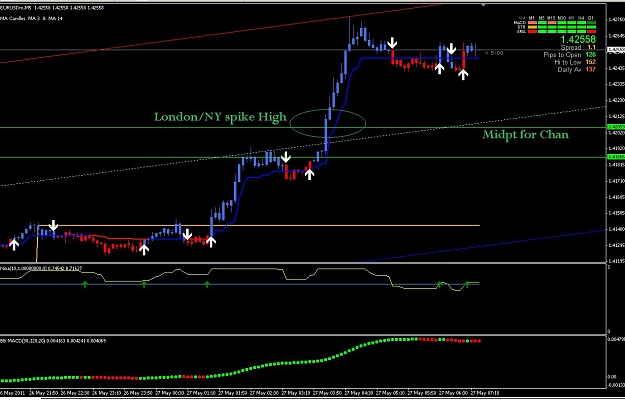625x400 pixels.
Task: Select the 'London/NY spike High' text label
Action: coord(220,117)
